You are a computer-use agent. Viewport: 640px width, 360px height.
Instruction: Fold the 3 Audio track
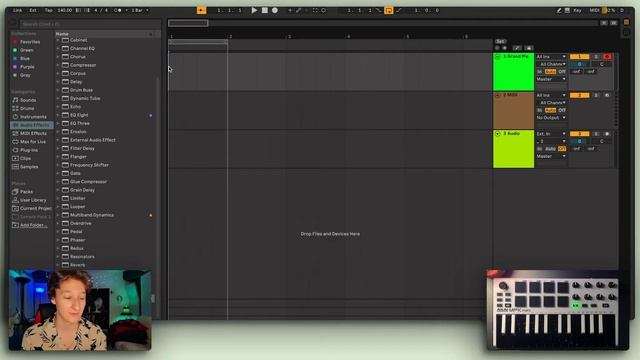click(498, 134)
